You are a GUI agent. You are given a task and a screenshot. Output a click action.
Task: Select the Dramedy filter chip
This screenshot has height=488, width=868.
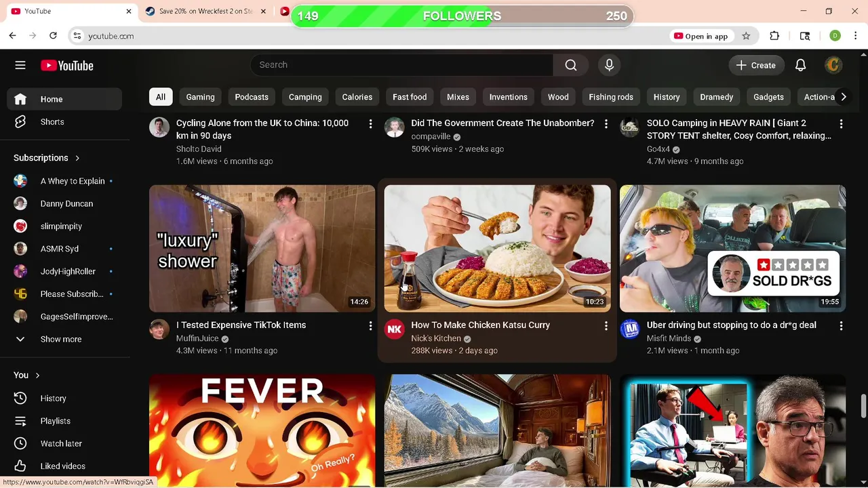pos(717,97)
